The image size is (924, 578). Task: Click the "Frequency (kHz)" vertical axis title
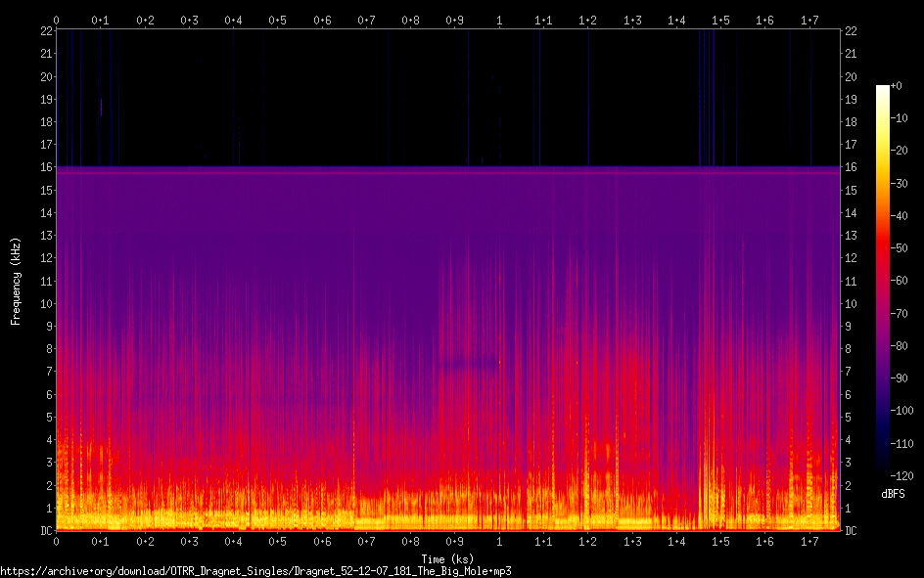pyautogui.click(x=16, y=281)
